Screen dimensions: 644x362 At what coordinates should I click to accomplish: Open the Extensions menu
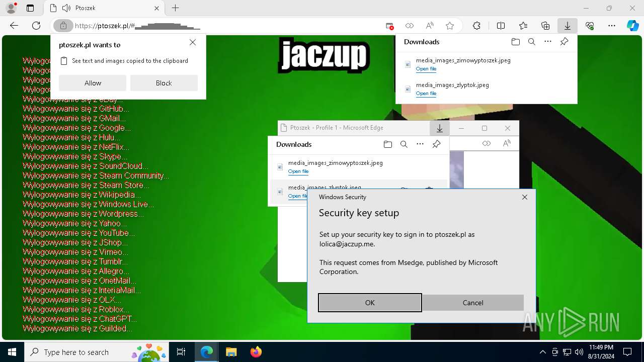(476, 26)
